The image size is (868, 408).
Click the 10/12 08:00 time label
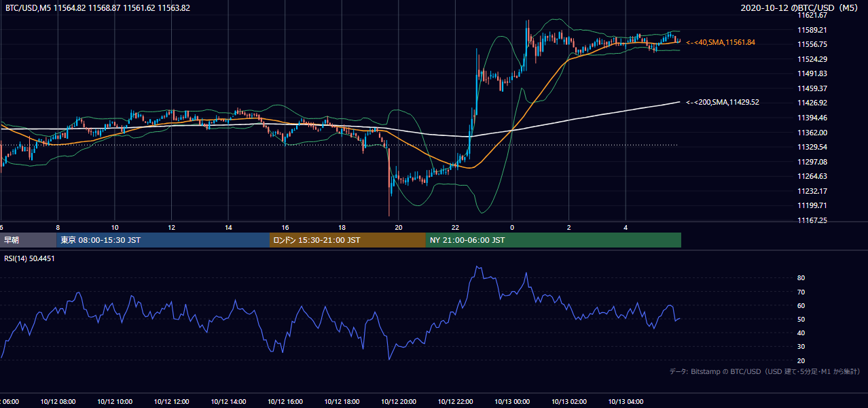click(58, 402)
